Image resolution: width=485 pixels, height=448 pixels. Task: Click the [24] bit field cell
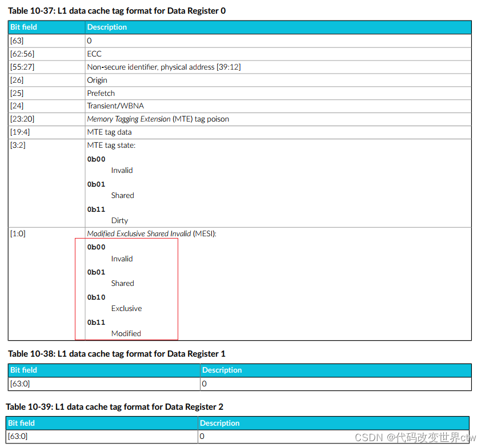(47, 106)
